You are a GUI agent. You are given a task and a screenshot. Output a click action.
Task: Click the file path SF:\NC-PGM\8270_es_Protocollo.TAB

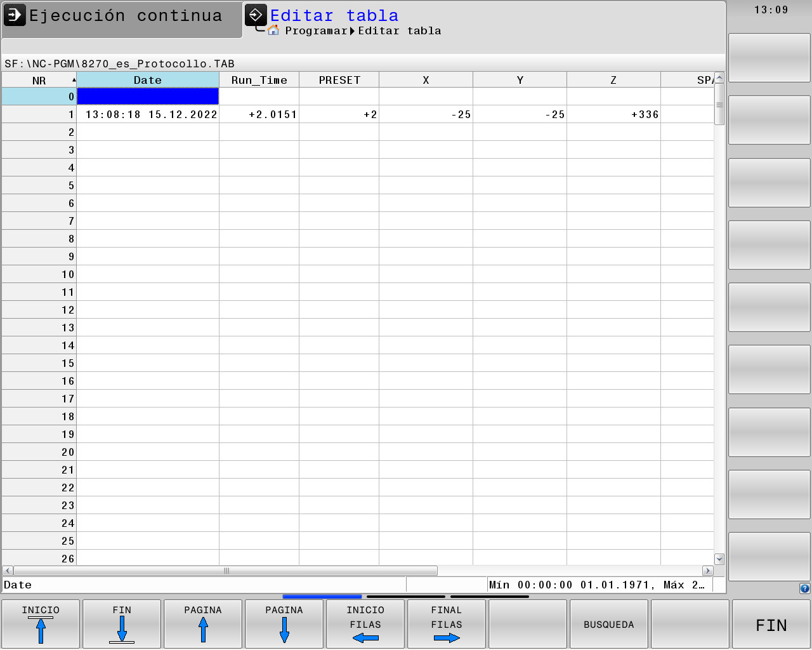119,63
